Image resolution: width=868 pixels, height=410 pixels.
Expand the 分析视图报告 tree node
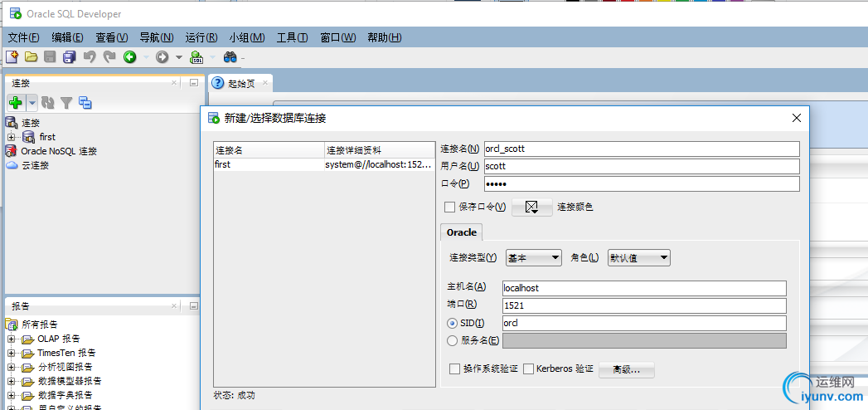tap(11, 368)
